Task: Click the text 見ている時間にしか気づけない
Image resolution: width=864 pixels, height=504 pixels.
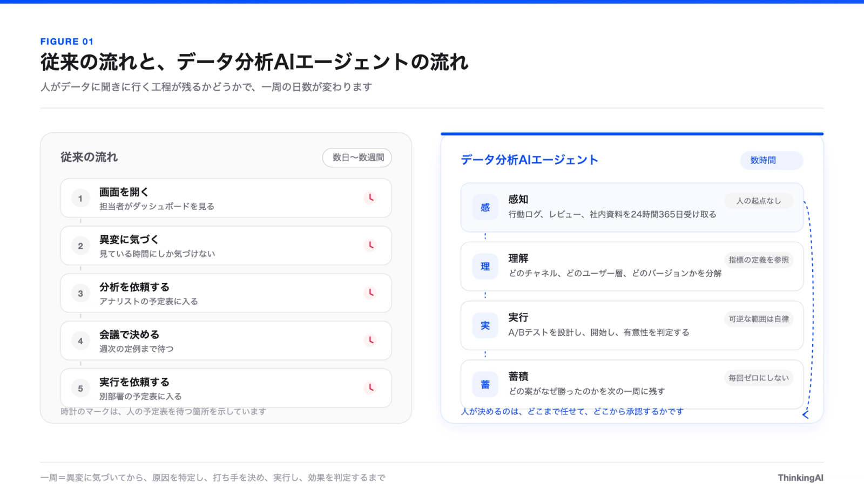Action: click(x=157, y=254)
